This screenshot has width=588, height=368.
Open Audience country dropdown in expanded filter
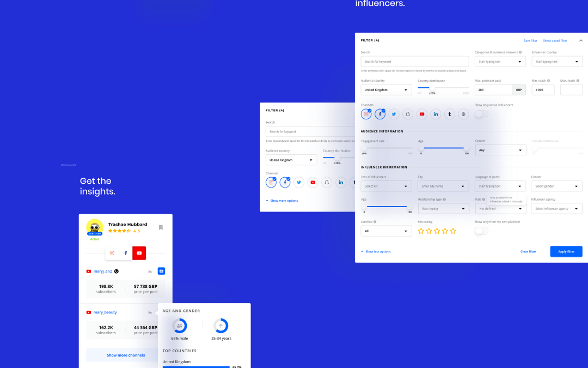386,90
